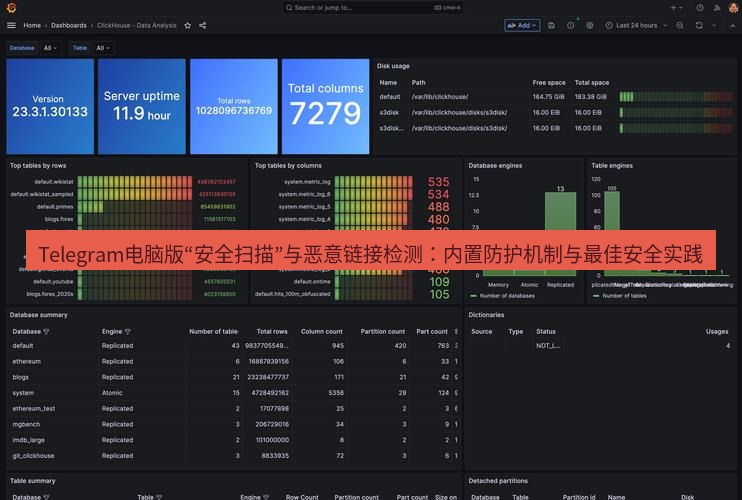Click system.metric_log column bar gauge
This screenshot has height=500, width=742.
click(373, 182)
